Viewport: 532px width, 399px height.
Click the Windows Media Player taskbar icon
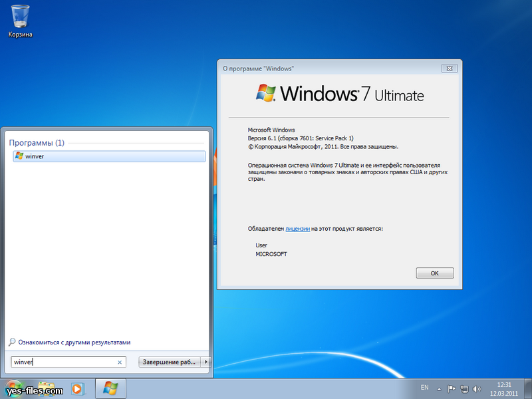pyautogui.click(x=78, y=389)
